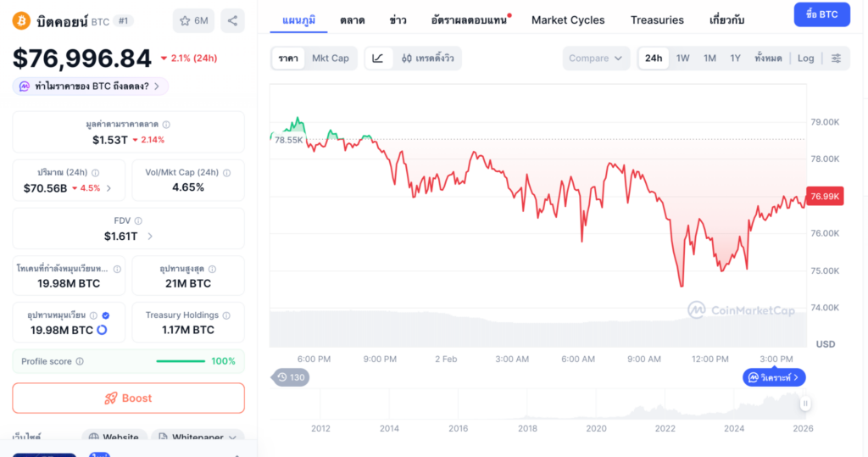Select the 1W time range
868x457 pixels.
[682, 59]
